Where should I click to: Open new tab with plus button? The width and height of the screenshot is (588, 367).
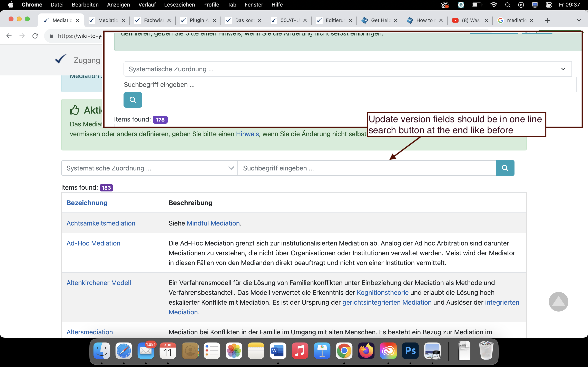tap(547, 20)
